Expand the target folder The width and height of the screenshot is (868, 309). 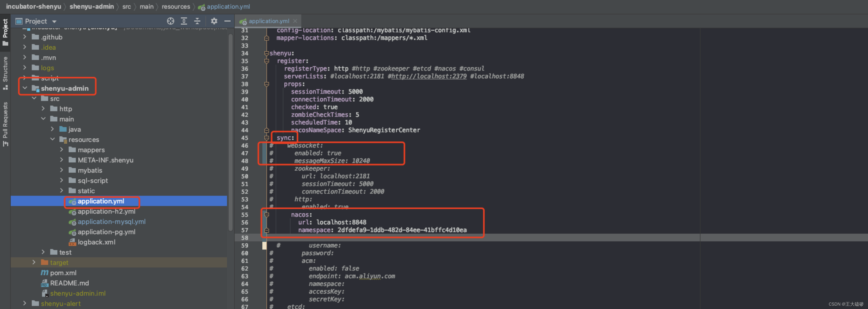tap(34, 262)
